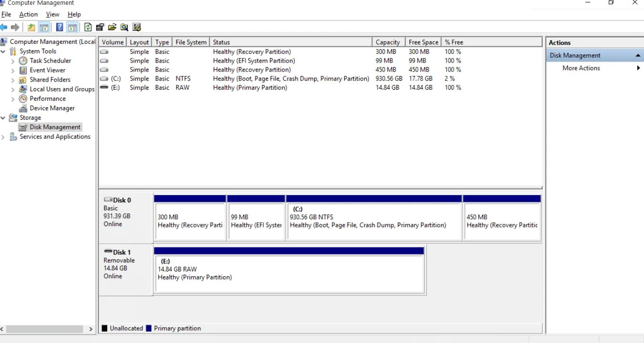This screenshot has width=644, height=343.
Task: Expand the Shared Folders node arrow
Action: [x=13, y=80]
